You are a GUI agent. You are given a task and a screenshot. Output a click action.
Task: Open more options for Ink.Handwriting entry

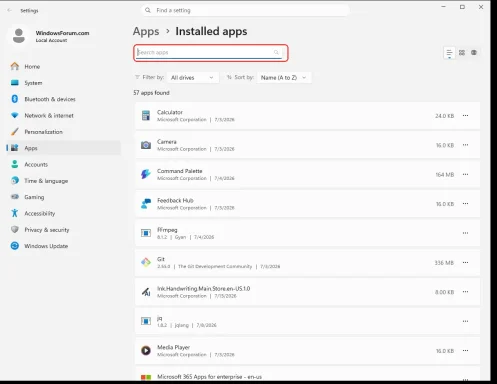pos(465,292)
